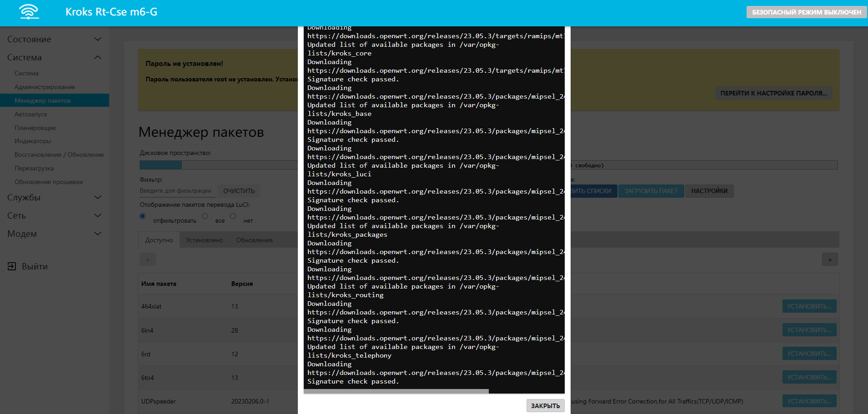Image resolution: width=868 pixels, height=414 pixels.
Task: Click the package filter input field
Action: pyautogui.click(x=176, y=191)
